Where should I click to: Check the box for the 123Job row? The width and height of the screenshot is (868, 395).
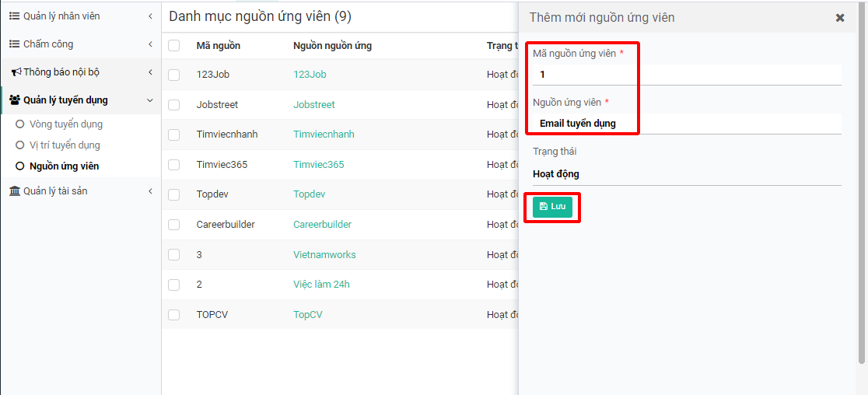174,75
